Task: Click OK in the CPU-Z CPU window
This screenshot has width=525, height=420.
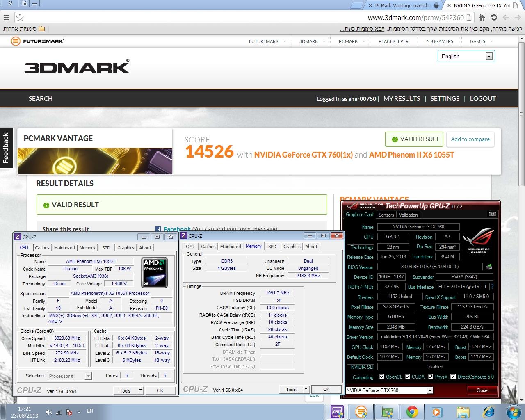Action: tap(160, 390)
